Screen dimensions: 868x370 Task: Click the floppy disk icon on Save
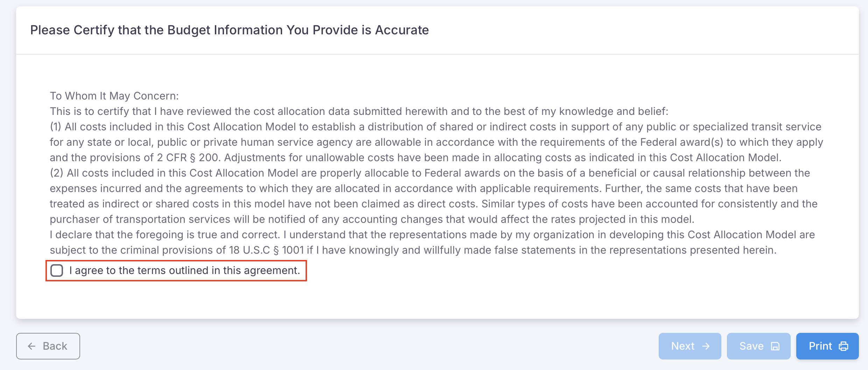pyautogui.click(x=775, y=346)
